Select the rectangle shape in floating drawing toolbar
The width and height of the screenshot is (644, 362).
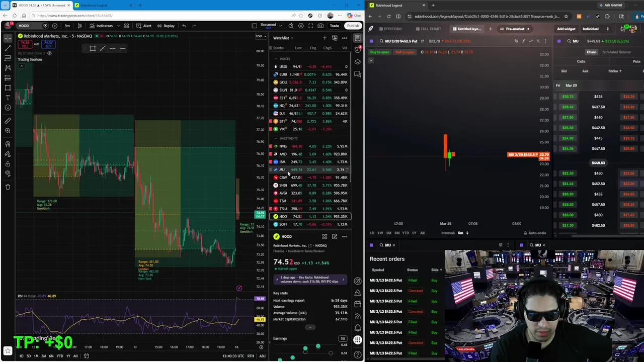[x=93, y=48]
